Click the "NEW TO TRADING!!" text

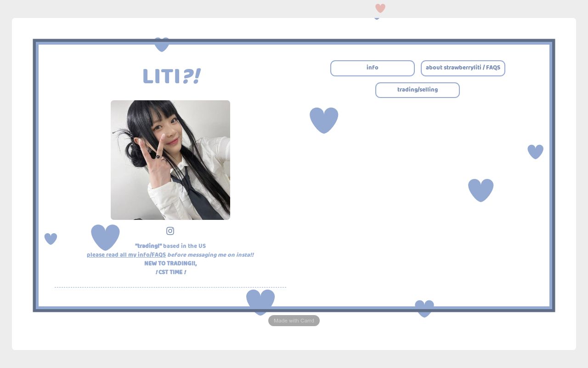pyautogui.click(x=170, y=264)
